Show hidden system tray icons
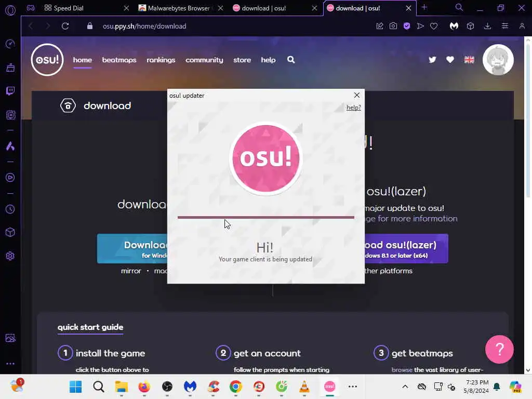This screenshot has height=399, width=532. pyautogui.click(x=405, y=387)
